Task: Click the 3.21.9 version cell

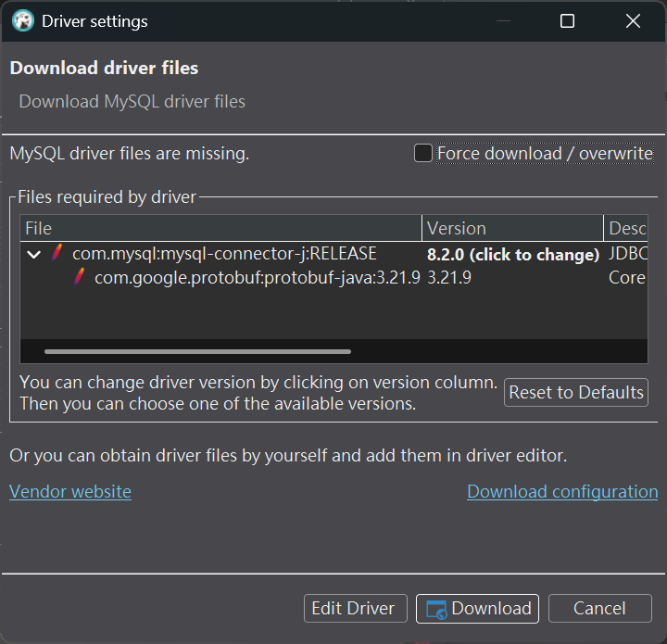Action: tap(449, 278)
